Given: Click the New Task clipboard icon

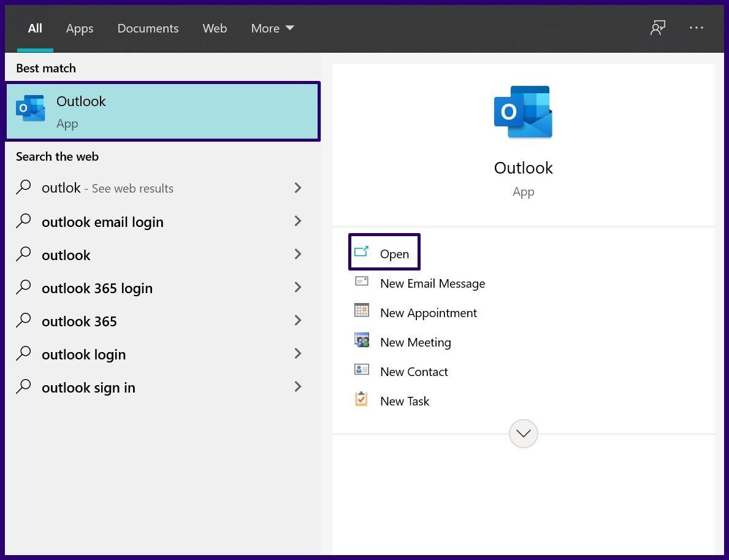Looking at the screenshot, I should point(361,399).
